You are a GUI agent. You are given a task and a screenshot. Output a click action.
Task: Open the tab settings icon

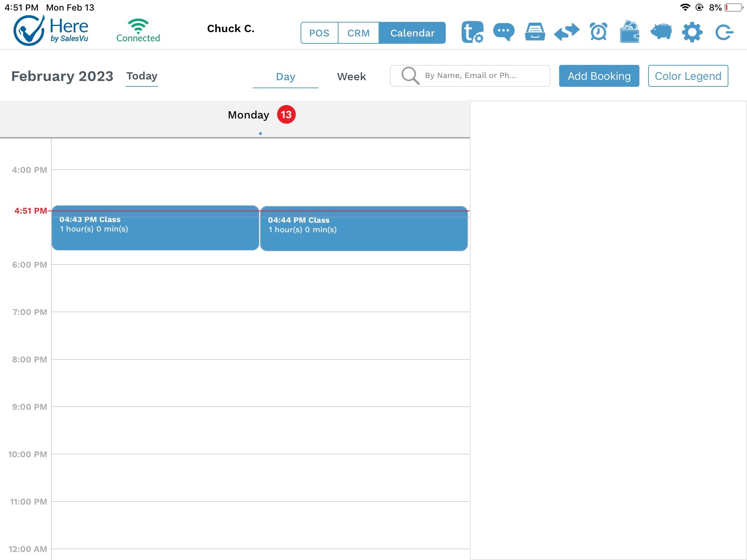(472, 32)
